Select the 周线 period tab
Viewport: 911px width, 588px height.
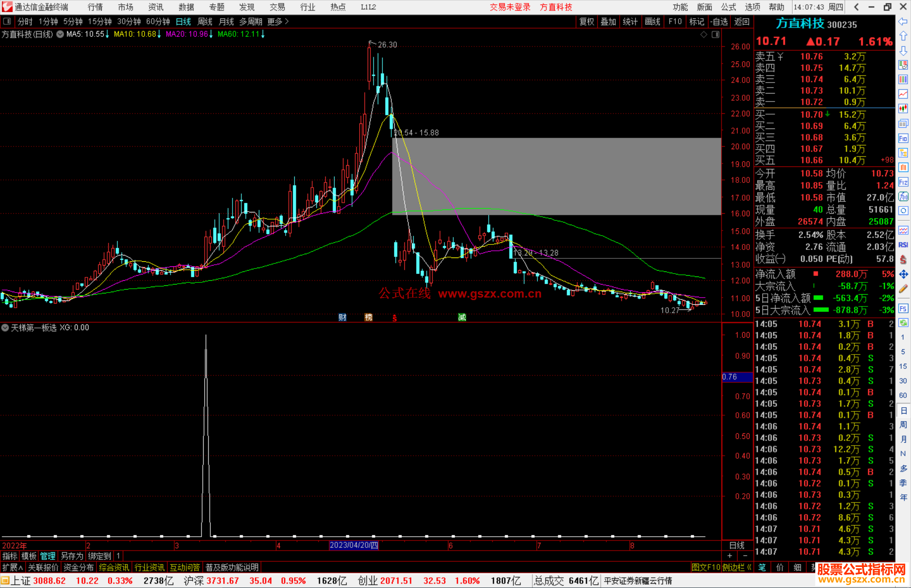click(x=205, y=21)
